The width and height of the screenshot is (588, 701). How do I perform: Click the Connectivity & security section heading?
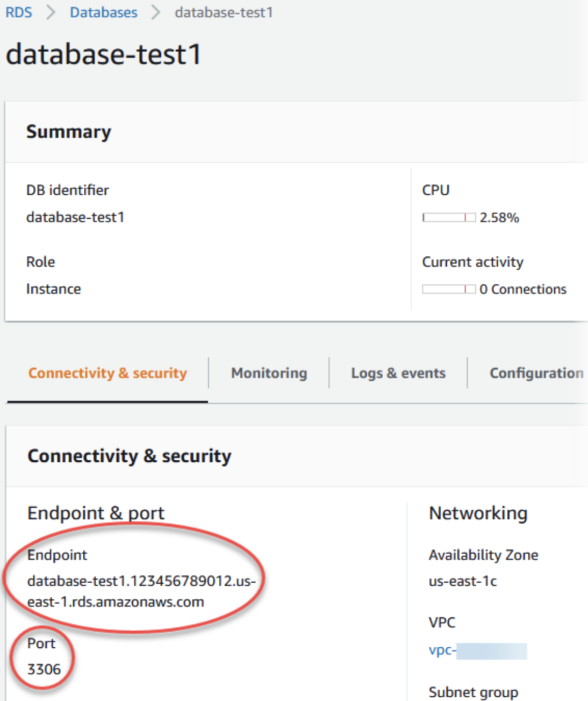pyautogui.click(x=130, y=456)
